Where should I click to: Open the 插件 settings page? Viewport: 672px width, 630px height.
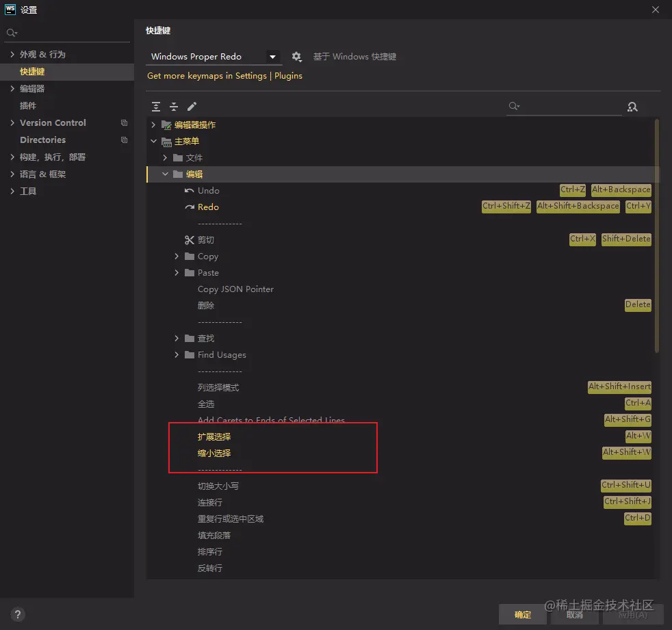click(x=67, y=106)
